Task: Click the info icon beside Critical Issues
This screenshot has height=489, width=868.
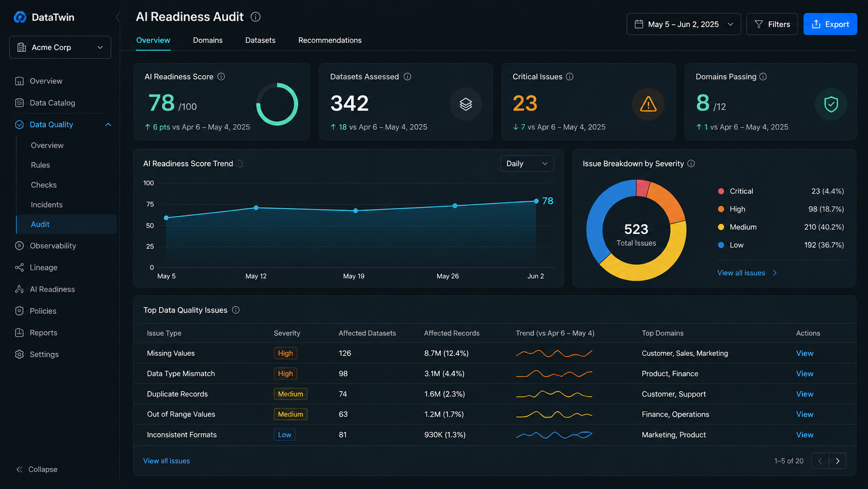Action: [x=569, y=76]
